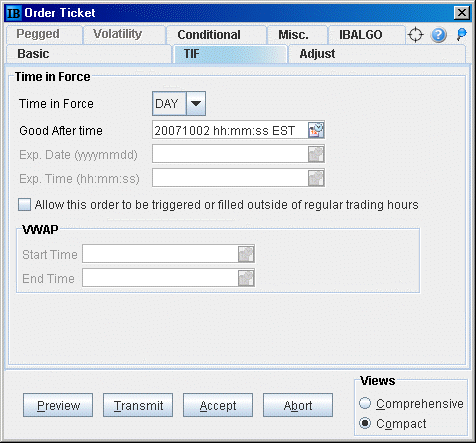Enable trading outside regular trading hours checkbox
Viewport: 476px width, 443px height.
[x=24, y=204]
